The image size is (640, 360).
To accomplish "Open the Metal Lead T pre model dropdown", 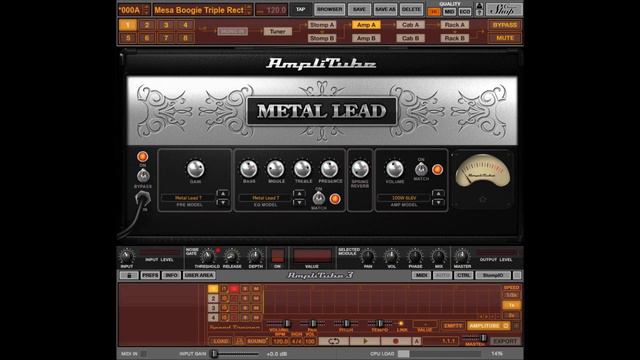I will point(188,198).
